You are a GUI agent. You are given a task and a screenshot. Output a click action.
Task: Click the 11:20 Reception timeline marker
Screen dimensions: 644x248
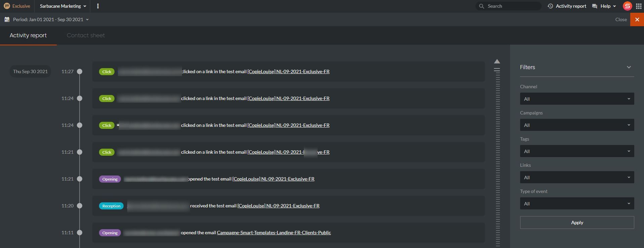pos(80,206)
